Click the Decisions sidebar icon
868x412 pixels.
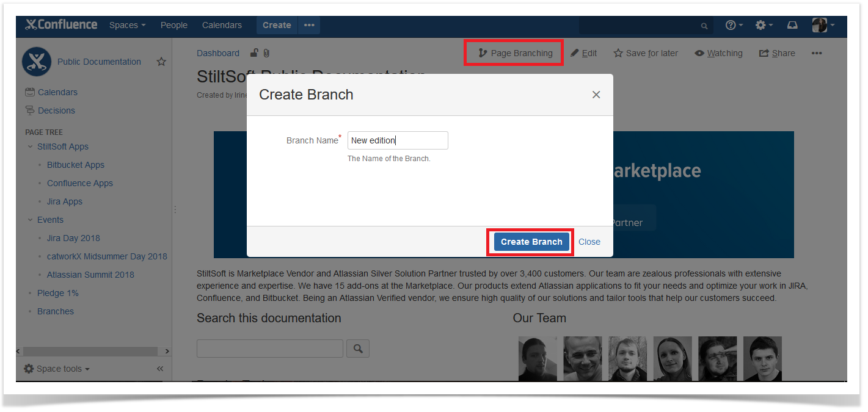point(30,110)
